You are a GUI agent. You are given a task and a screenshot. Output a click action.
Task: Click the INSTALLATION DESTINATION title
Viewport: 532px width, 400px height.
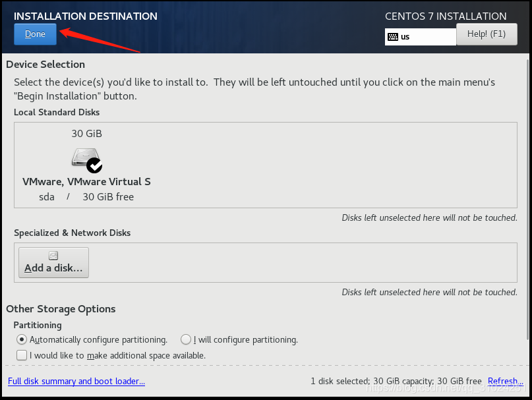pyautogui.click(x=86, y=16)
